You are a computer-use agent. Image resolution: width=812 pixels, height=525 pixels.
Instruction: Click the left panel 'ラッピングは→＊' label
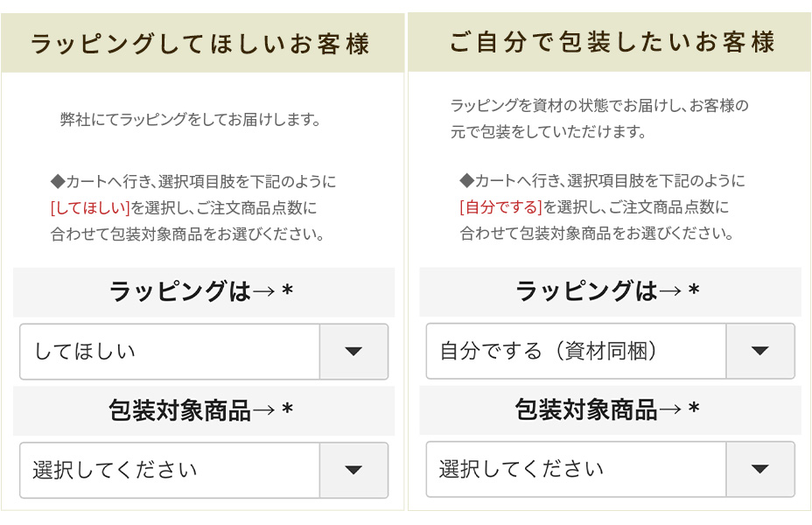point(202,291)
